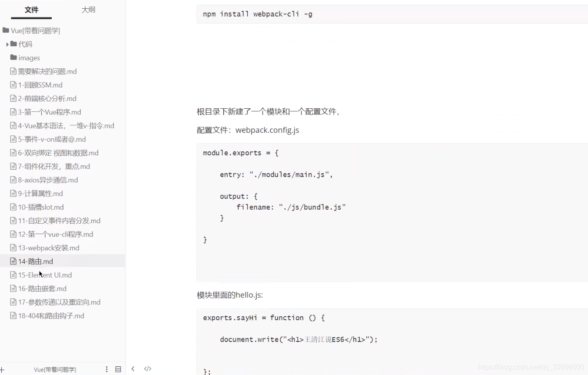
Task: Open 2-前端核心分析.md file
Action: (47, 98)
